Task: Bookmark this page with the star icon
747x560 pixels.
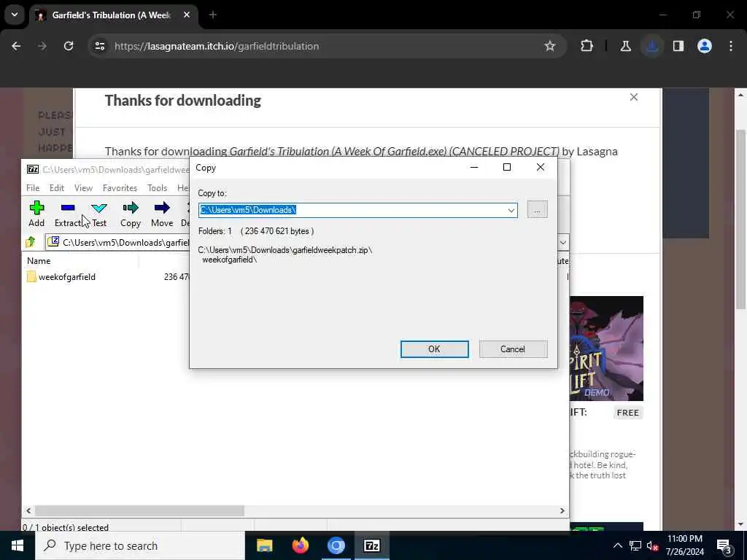Action: 550,46
